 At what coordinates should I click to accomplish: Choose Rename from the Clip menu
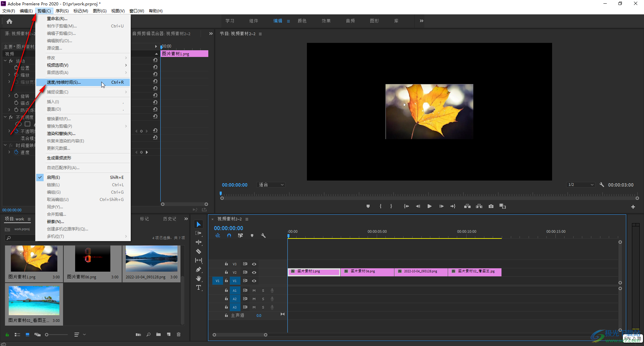tap(83, 18)
